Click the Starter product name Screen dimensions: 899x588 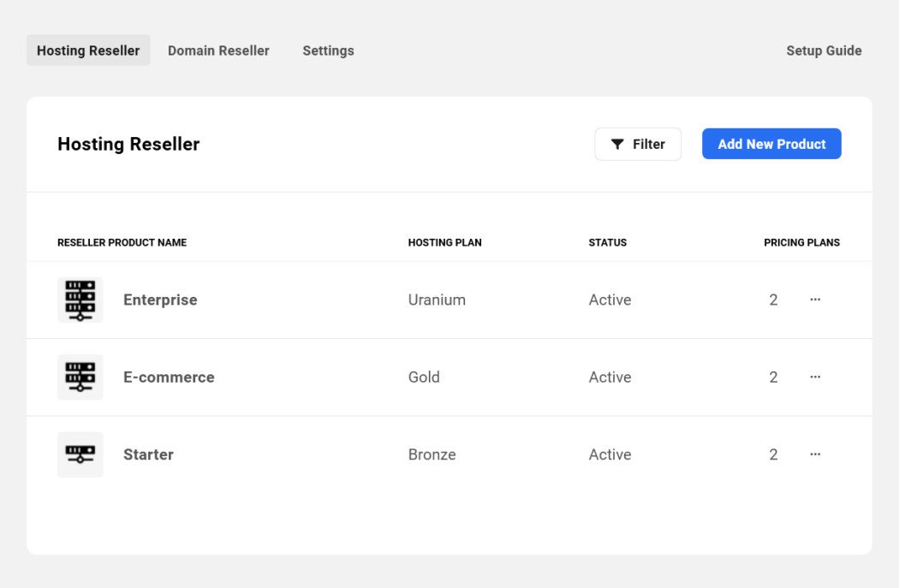tap(148, 454)
